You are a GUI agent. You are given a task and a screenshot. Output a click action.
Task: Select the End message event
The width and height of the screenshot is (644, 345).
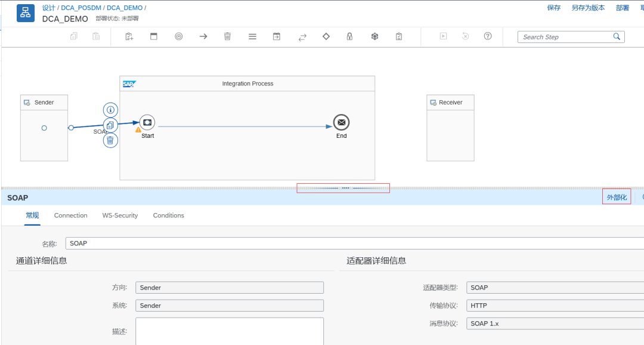click(x=341, y=122)
